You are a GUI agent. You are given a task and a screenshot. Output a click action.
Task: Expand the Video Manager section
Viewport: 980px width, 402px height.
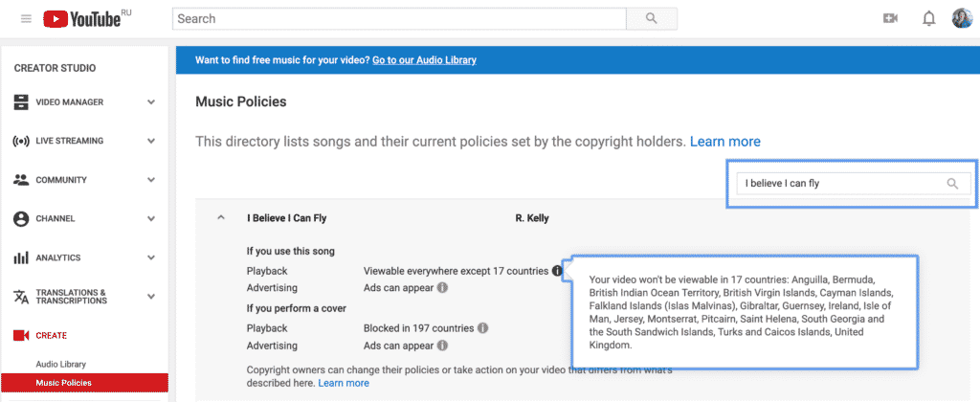[150, 101]
